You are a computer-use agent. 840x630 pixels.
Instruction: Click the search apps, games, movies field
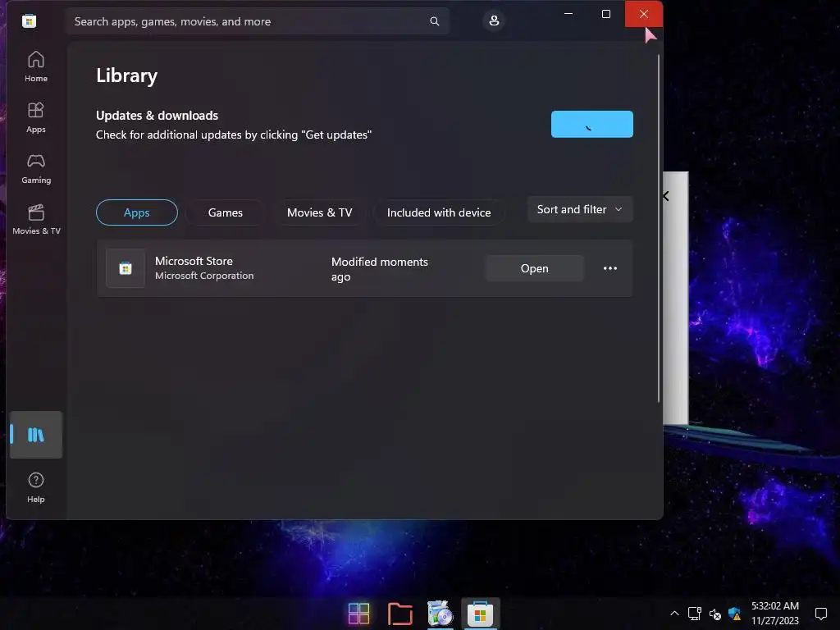tap(257, 21)
